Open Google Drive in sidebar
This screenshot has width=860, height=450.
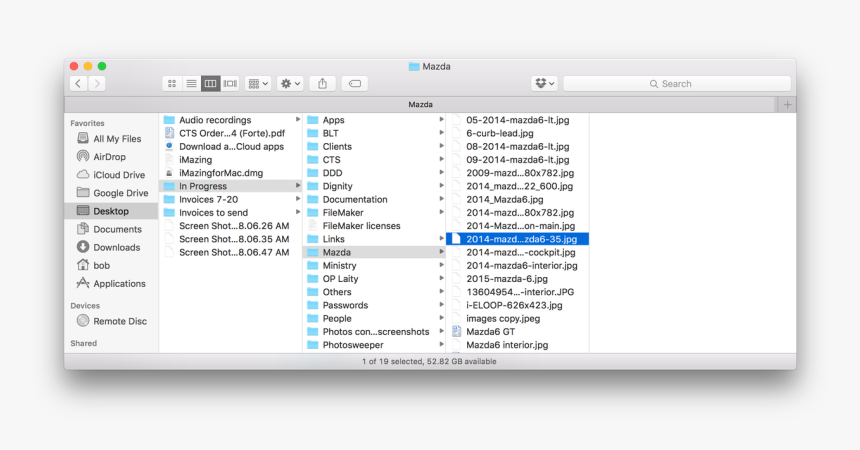(111, 193)
